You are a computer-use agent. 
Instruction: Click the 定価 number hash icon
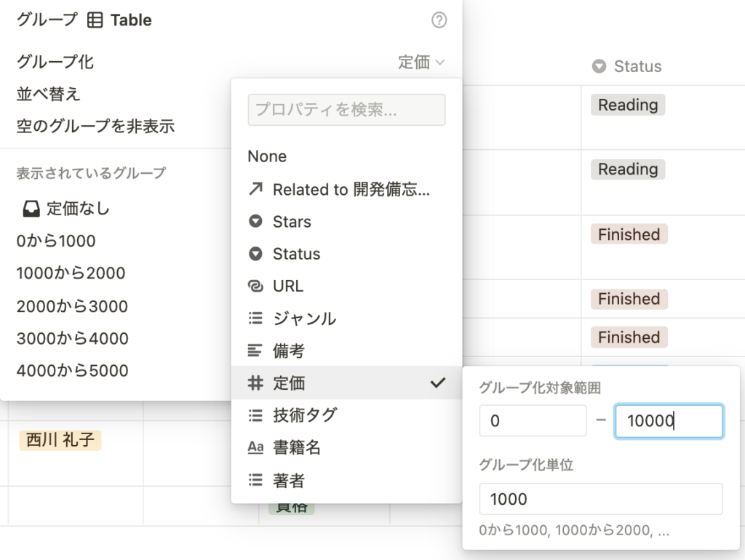(x=255, y=383)
